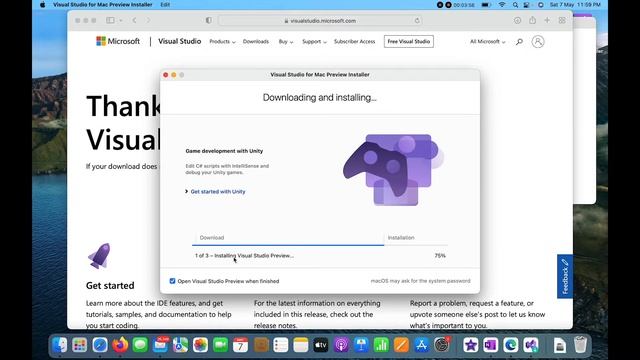640x360 pixels.
Task: Click Safari back navigation arrow
Action: [134, 20]
